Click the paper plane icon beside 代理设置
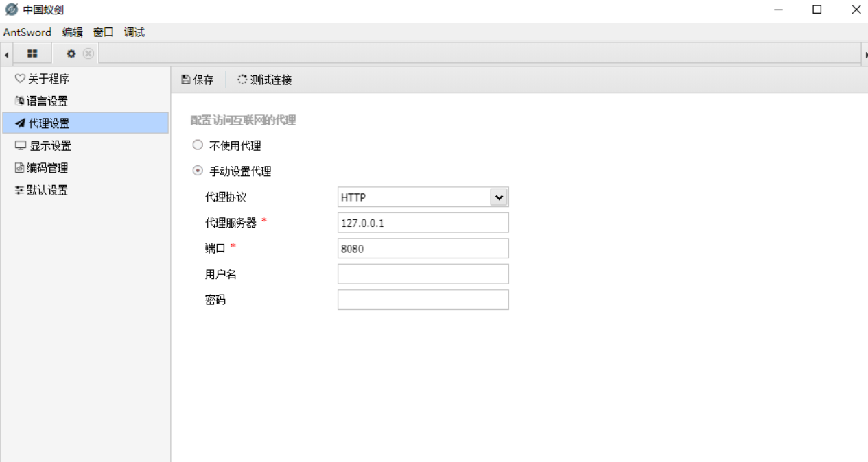This screenshot has width=868, height=462. coord(20,123)
